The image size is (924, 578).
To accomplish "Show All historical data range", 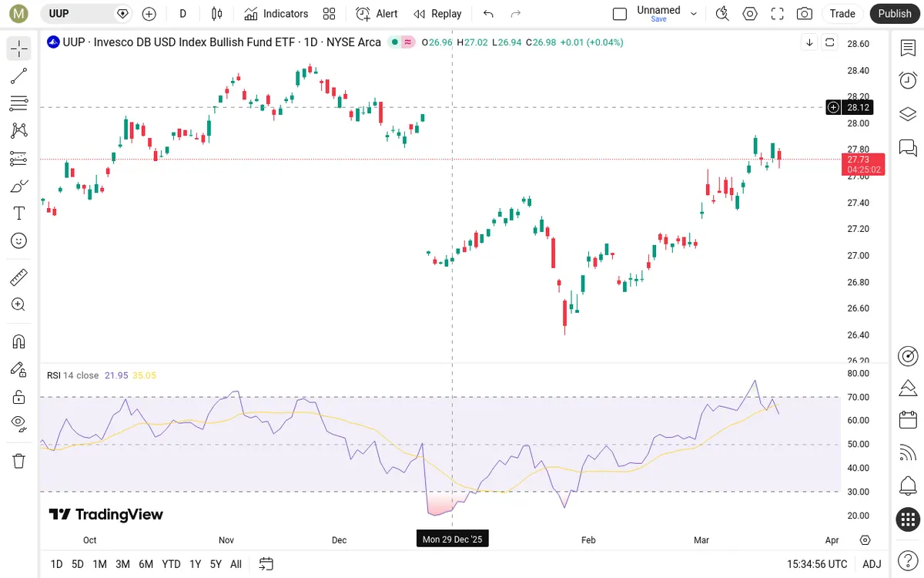I will 236,564.
